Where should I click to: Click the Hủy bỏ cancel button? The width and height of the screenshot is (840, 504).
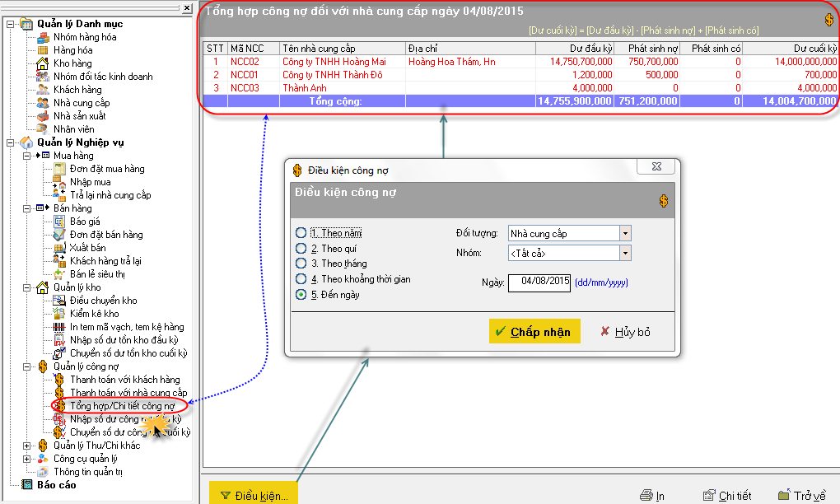625,332
